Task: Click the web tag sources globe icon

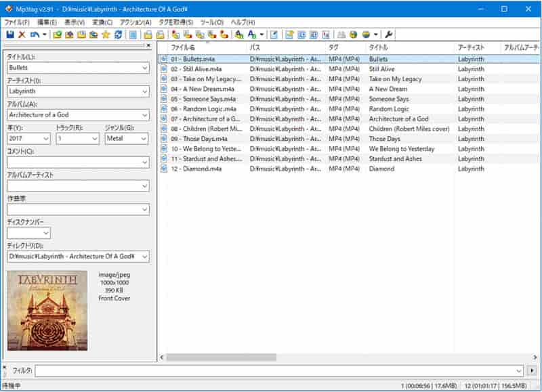Action: click(353, 34)
